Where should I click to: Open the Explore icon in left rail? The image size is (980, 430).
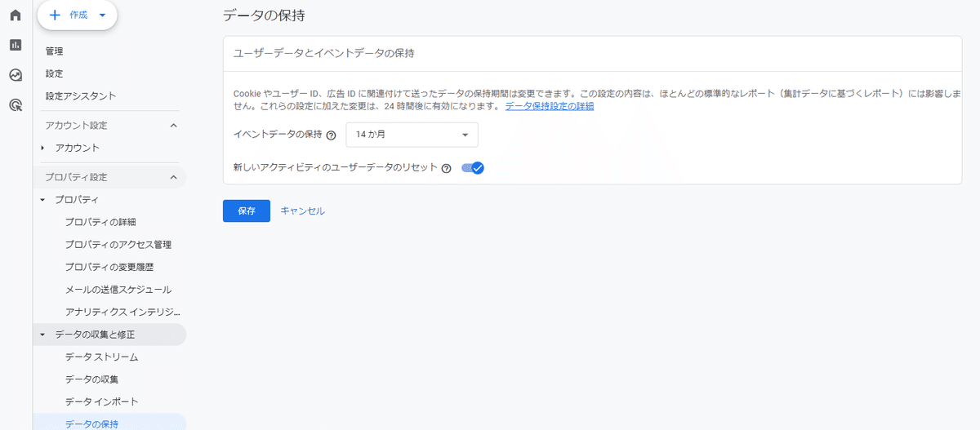(16, 75)
